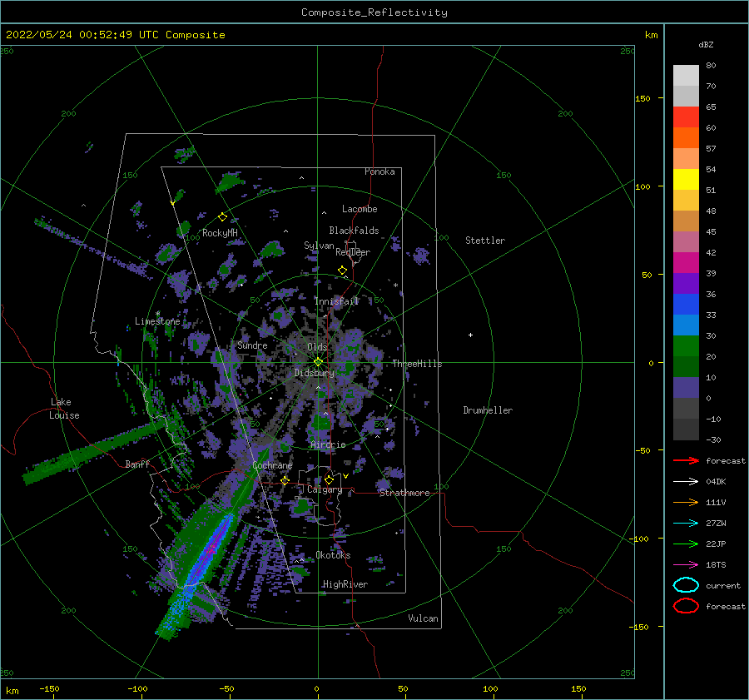749x700 pixels.
Task: Select the purple 10 dBZ color swatch
Action: [x=686, y=388]
